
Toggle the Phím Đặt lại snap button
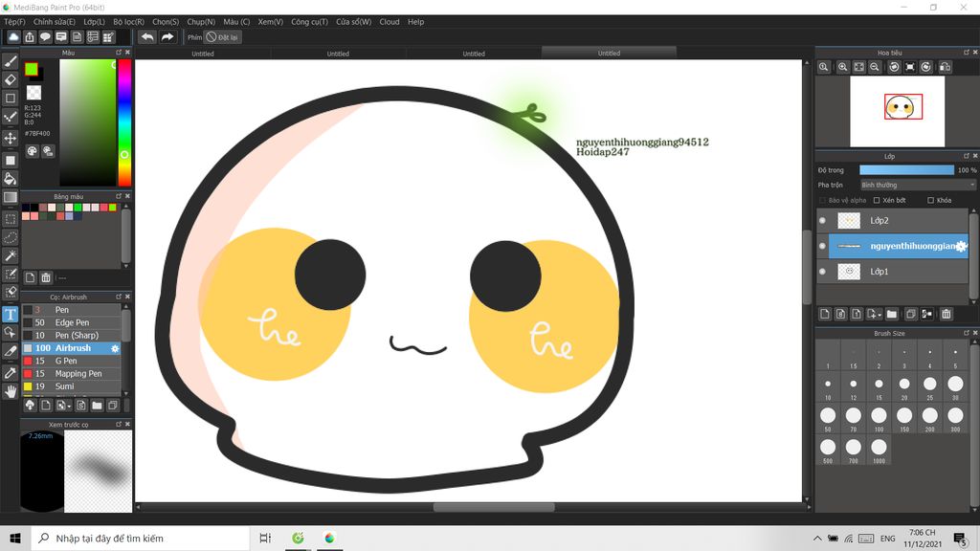click(222, 37)
